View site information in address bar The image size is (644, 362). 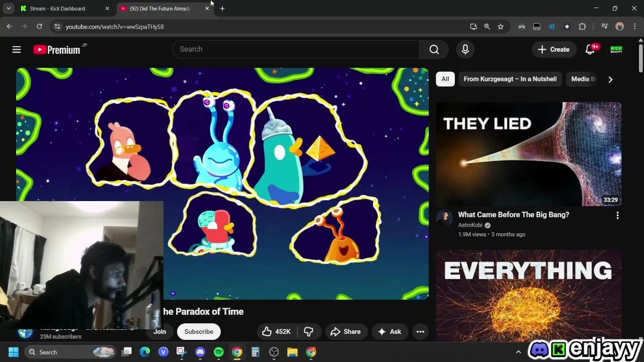57,27
